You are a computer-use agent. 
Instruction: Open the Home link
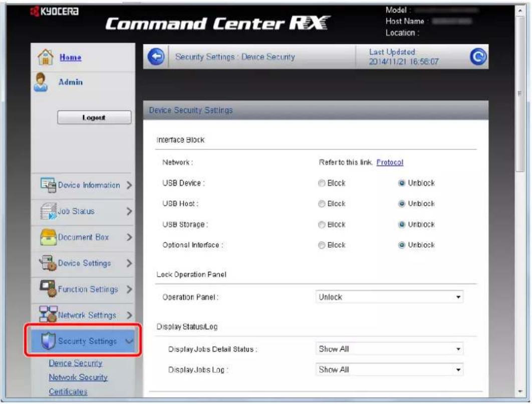(x=70, y=57)
